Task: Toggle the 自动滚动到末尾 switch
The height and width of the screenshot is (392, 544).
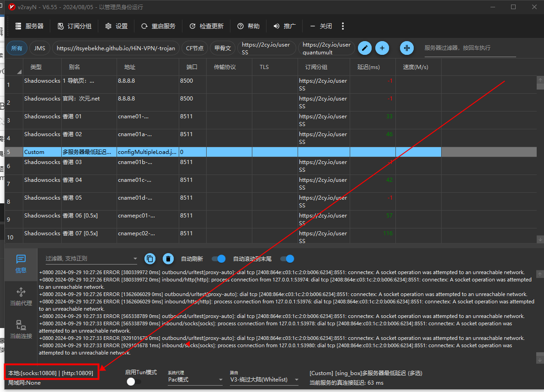Action: (x=287, y=259)
